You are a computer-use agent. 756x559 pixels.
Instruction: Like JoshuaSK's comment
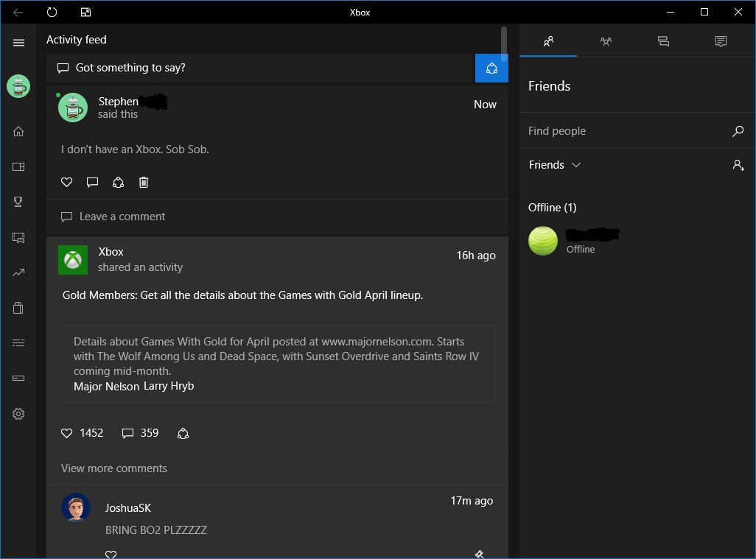click(x=111, y=554)
